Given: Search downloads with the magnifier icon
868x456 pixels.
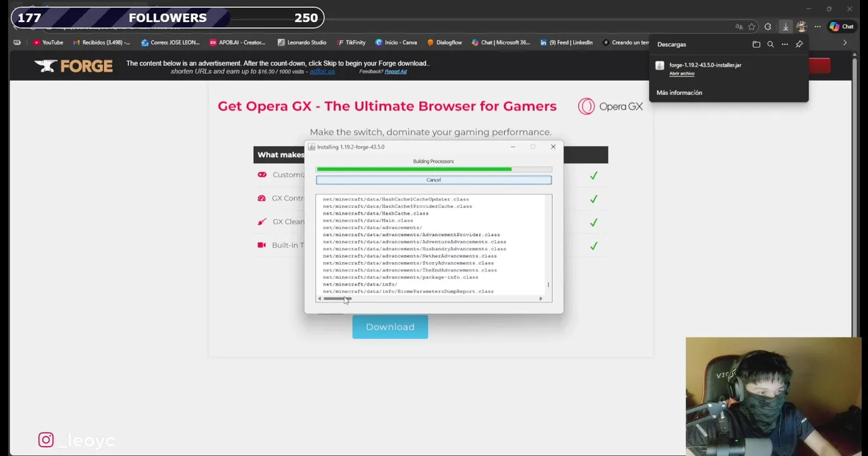Looking at the screenshot, I should point(771,44).
